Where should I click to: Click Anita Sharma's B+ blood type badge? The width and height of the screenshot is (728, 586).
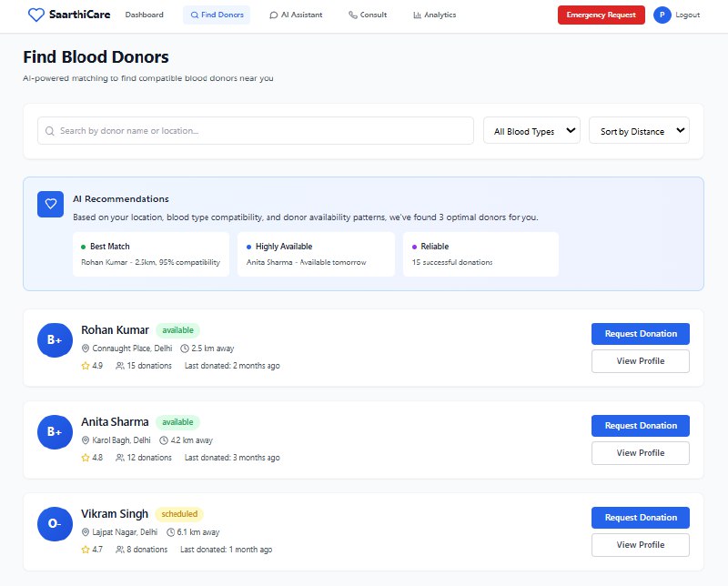click(55, 432)
